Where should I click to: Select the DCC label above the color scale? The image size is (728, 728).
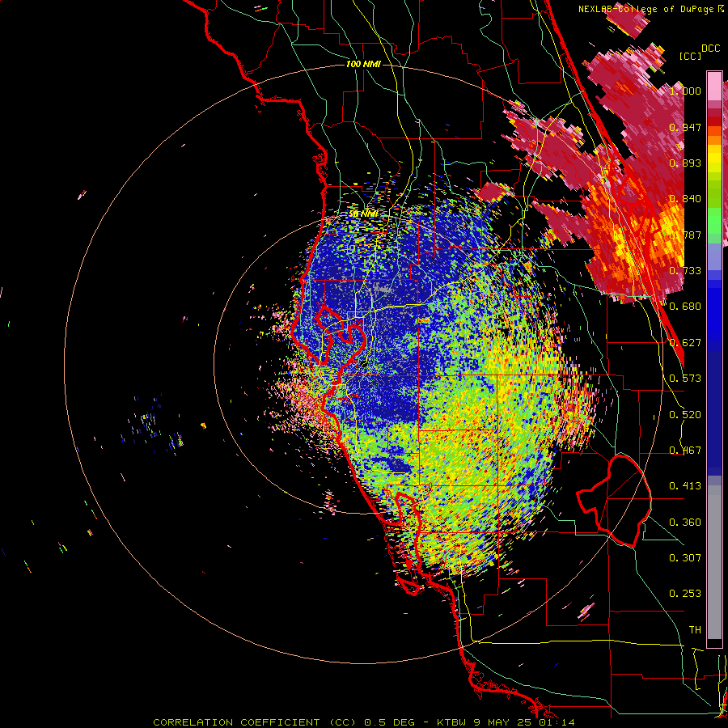pos(711,49)
